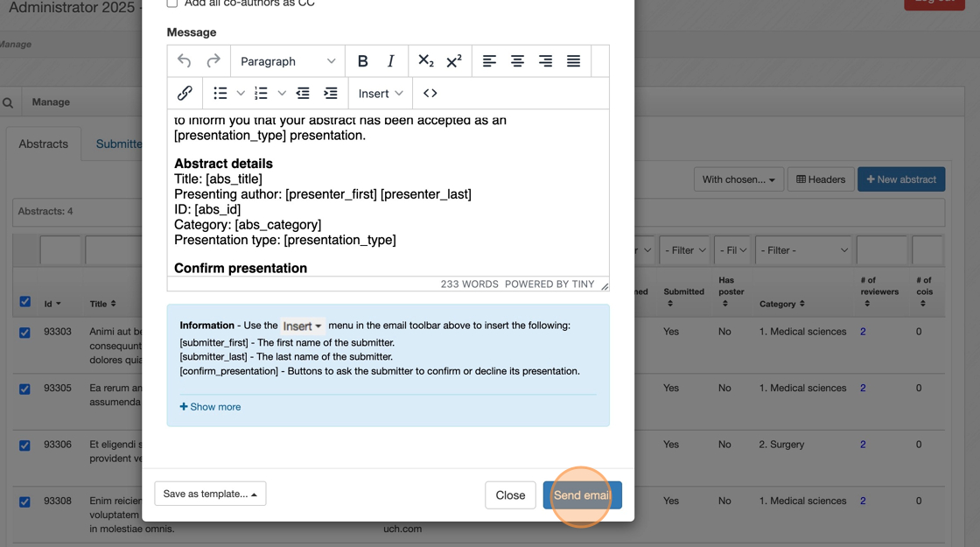This screenshot has height=547, width=980.
Task: Click the search magnifier icon beside Manage
Action: [8, 102]
